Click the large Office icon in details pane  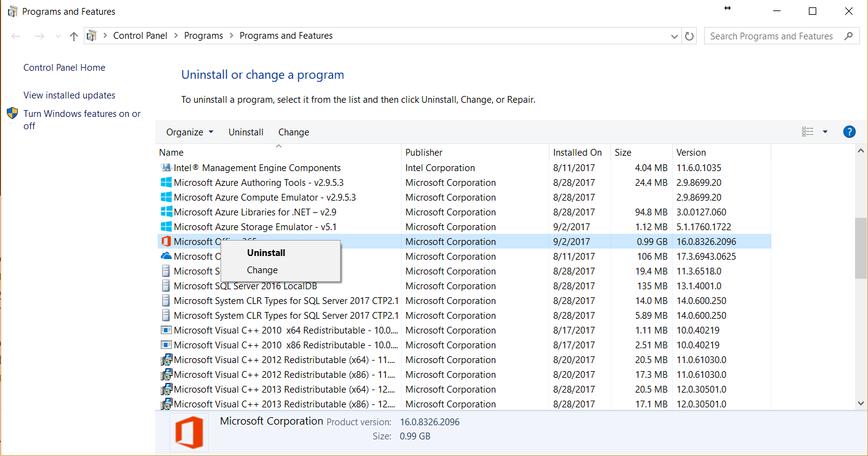tap(189, 432)
